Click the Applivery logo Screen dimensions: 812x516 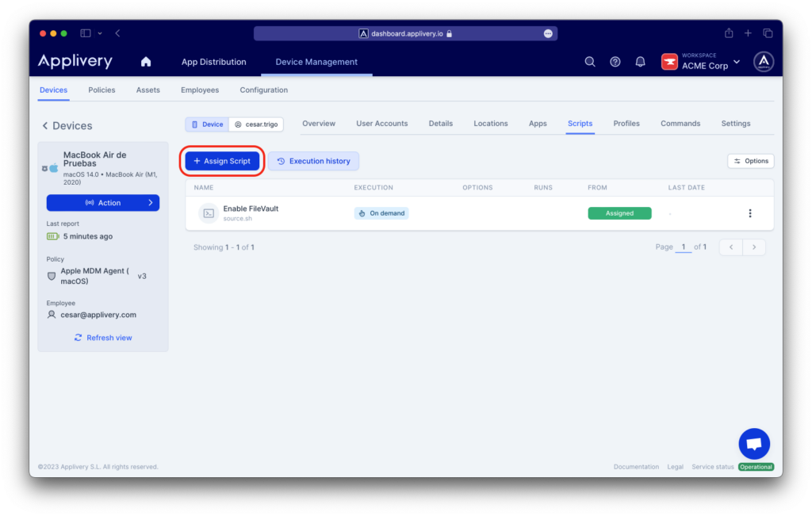pos(75,61)
